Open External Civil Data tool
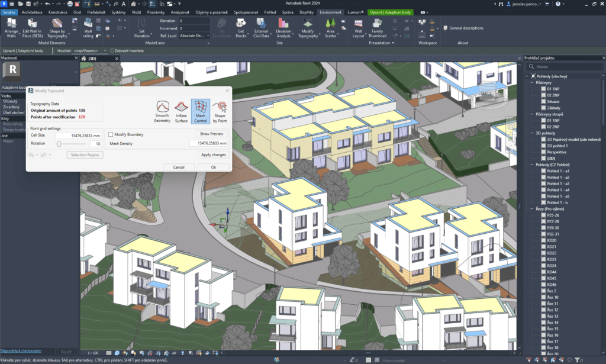Screen dimensions: 606x364 click(261, 28)
